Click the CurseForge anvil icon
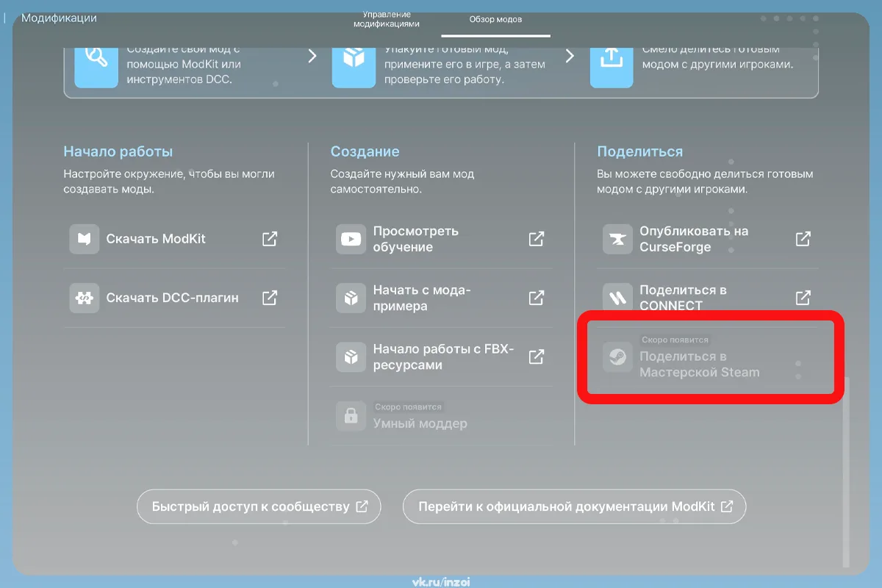Viewport: 882px width, 588px height. tap(617, 239)
